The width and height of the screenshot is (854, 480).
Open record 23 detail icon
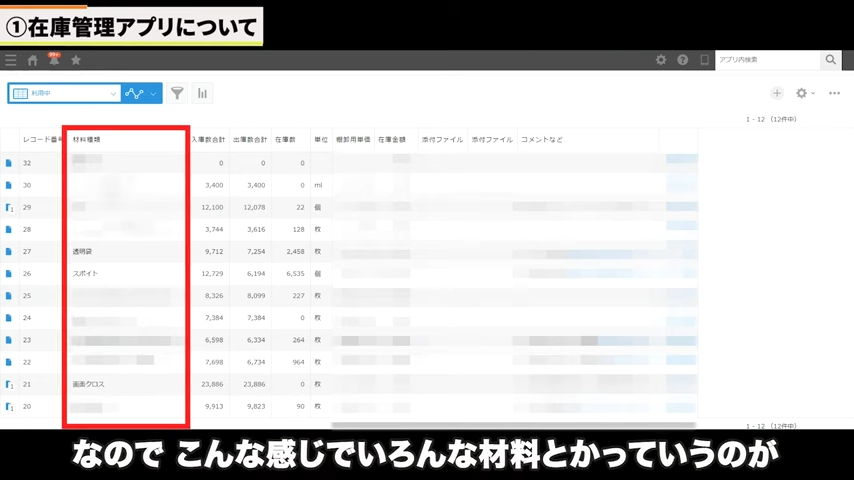(x=9, y=340)
